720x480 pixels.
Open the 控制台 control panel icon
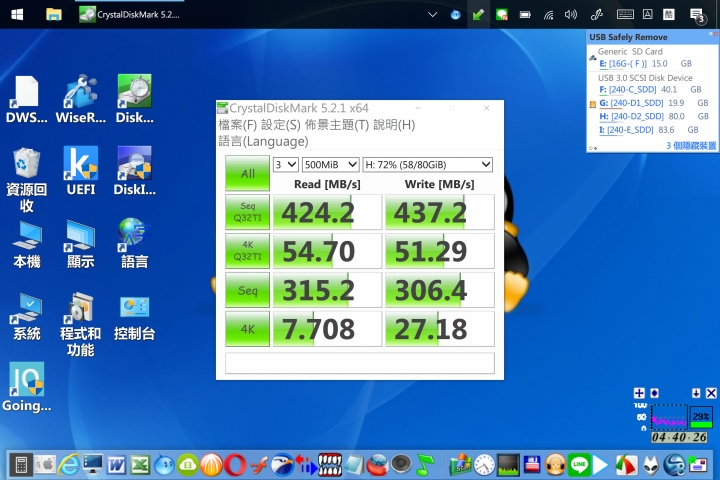click(135, 316)
